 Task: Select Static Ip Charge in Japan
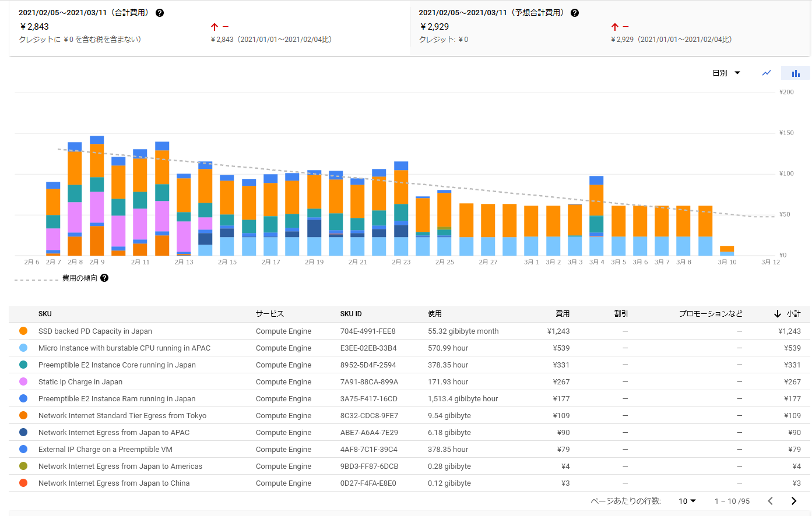click(80, 381)
